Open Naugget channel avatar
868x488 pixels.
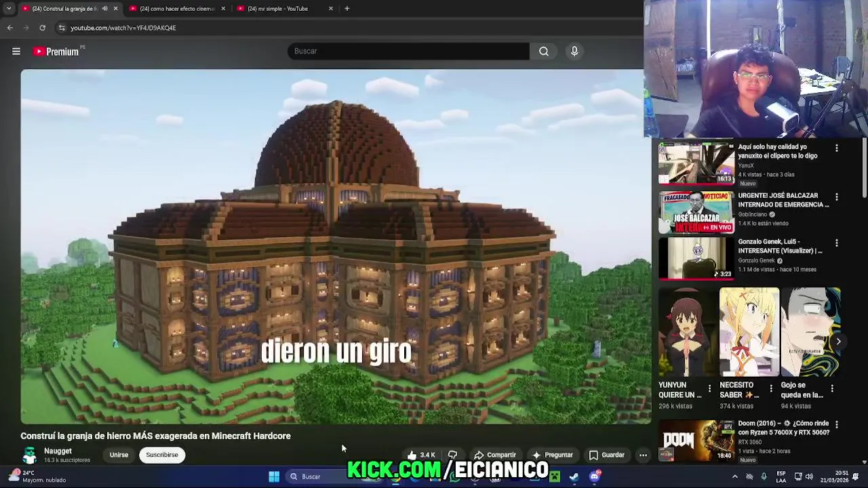point(30,455)
